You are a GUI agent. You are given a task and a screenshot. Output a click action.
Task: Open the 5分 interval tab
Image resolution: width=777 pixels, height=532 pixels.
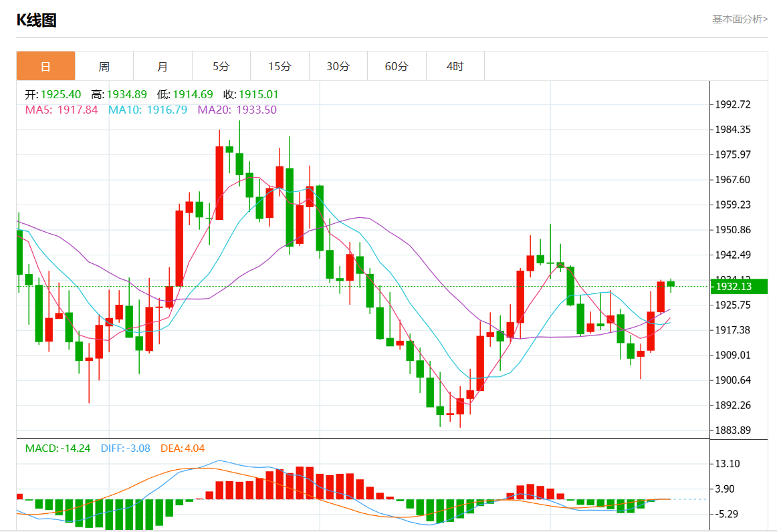click(221, 66)
